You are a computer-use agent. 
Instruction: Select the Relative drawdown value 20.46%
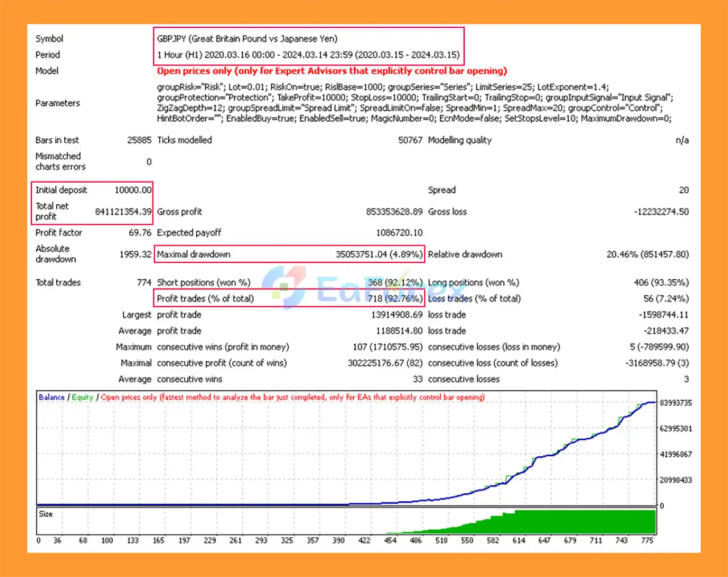(x=647, y=254)
